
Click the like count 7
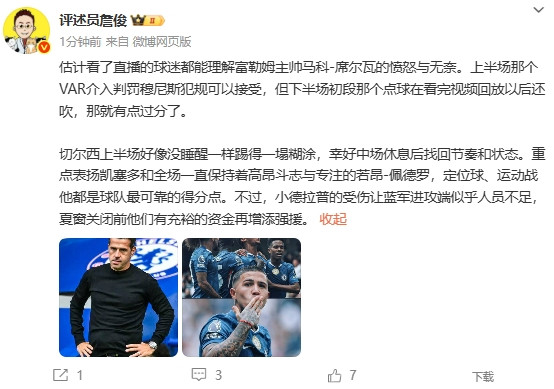pos(353,375)
